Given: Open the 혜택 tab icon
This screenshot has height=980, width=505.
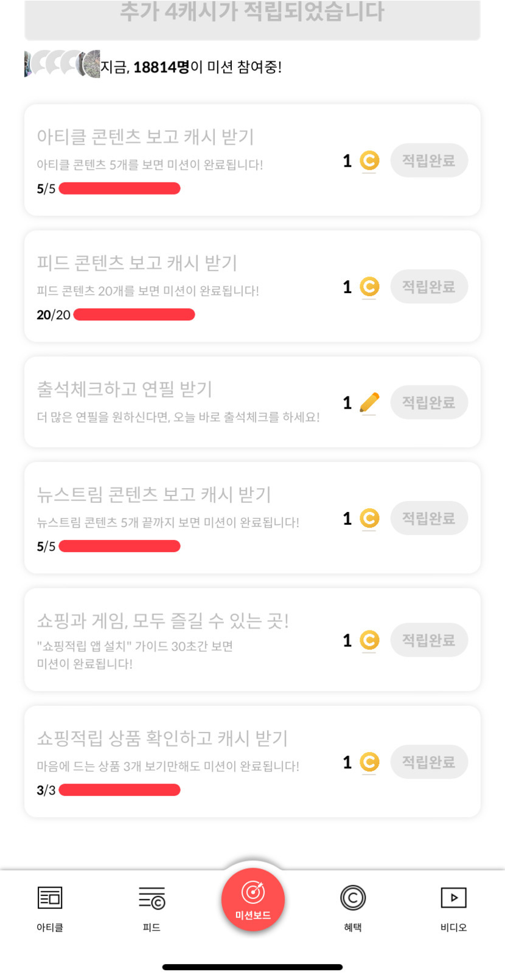Looking at the screenshot, I should click(x=353, y=898).
